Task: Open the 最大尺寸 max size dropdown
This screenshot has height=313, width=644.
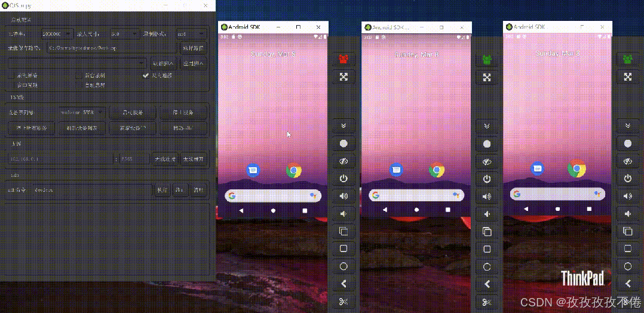Action: coord(124,33)
